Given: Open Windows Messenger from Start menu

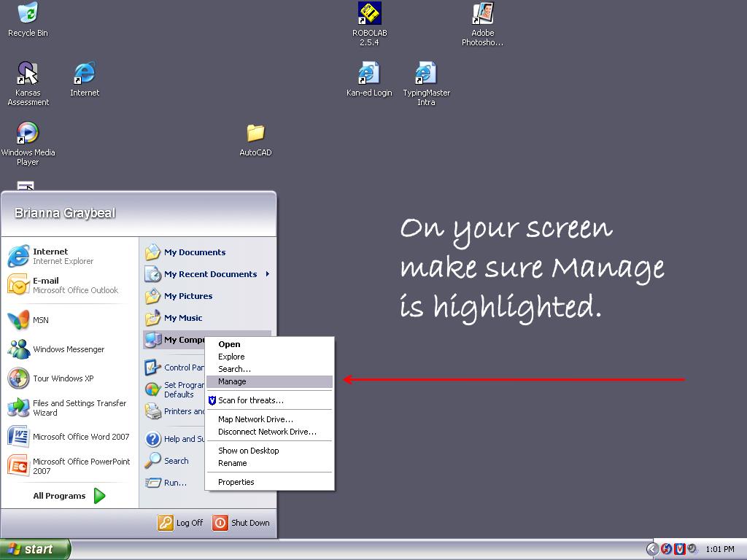Looking at the screenshot, I should point(69,349).
